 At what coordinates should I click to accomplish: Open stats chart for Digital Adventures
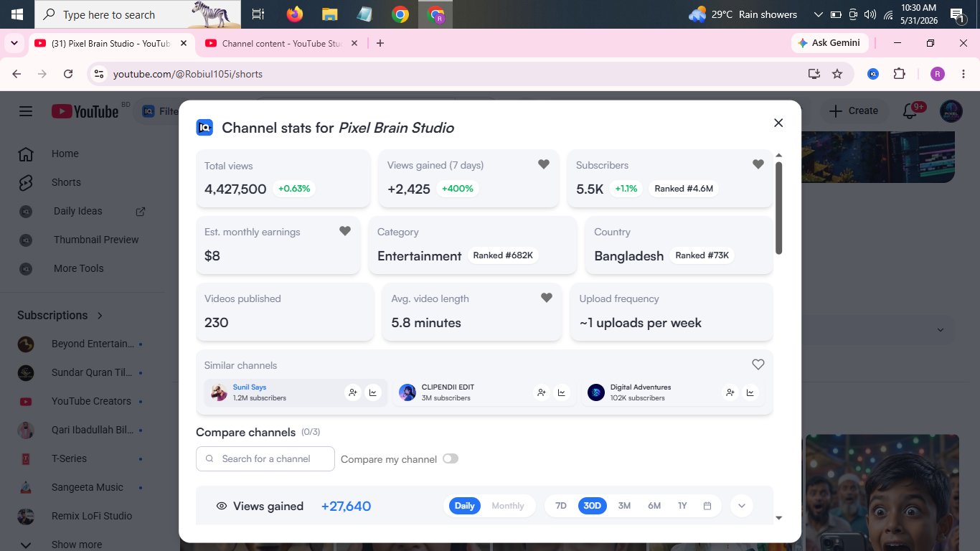pyautogui.click(x=750, y=392)
